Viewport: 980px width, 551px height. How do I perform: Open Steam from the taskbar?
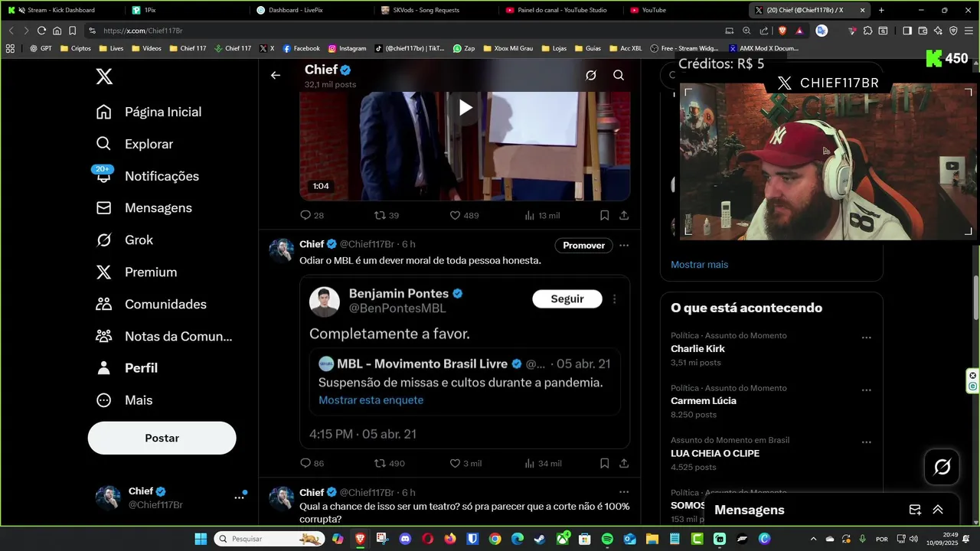coord(540,539)
